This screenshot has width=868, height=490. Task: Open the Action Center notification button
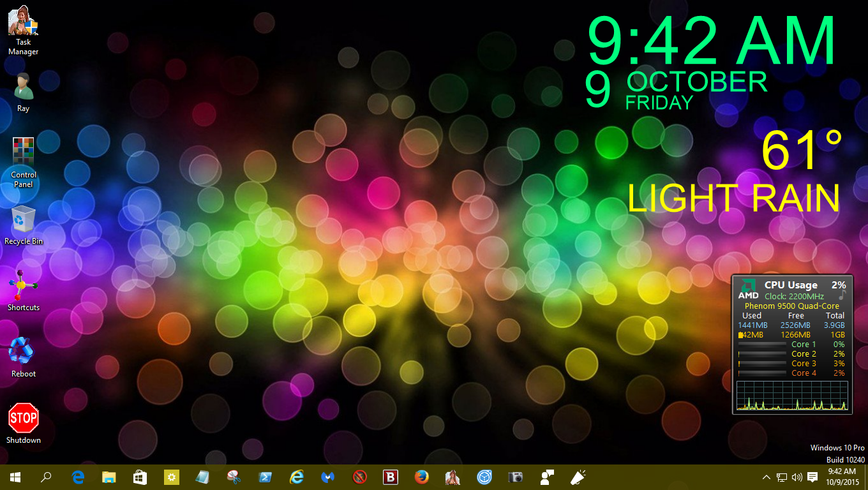coord(811,477)
